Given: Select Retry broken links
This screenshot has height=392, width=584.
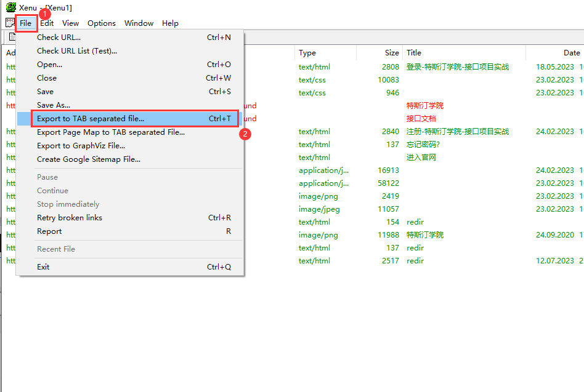Looking at the screenshot, I should click(129, 218).
